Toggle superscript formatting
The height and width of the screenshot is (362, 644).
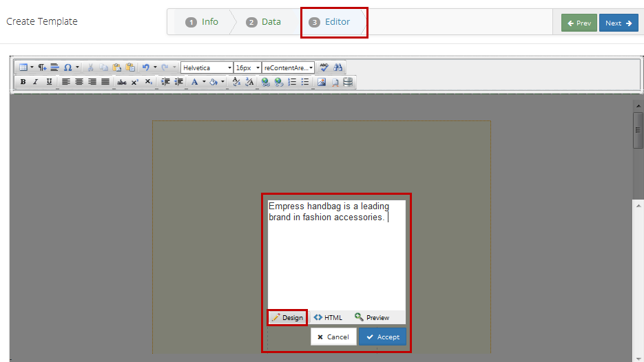(135, 82)
